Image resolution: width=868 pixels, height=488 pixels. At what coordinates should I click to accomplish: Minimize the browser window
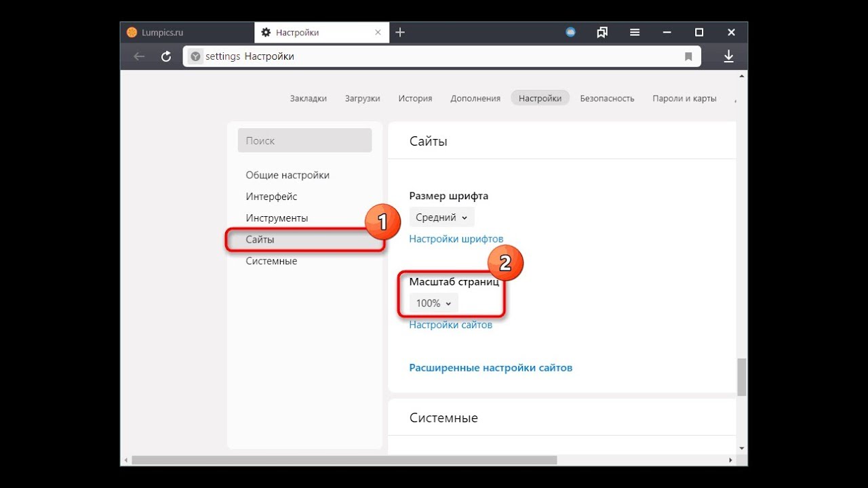[x=667, y=32]
